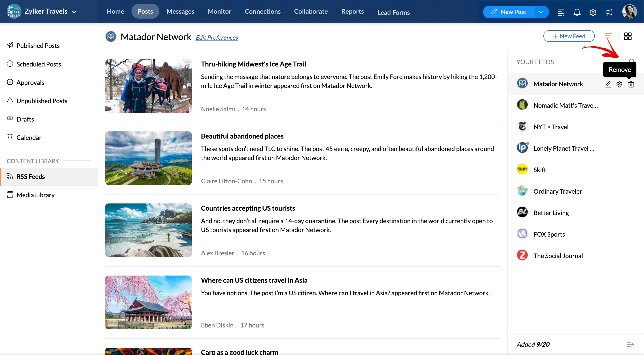Open Calendar in sidebar

[49, 137]
